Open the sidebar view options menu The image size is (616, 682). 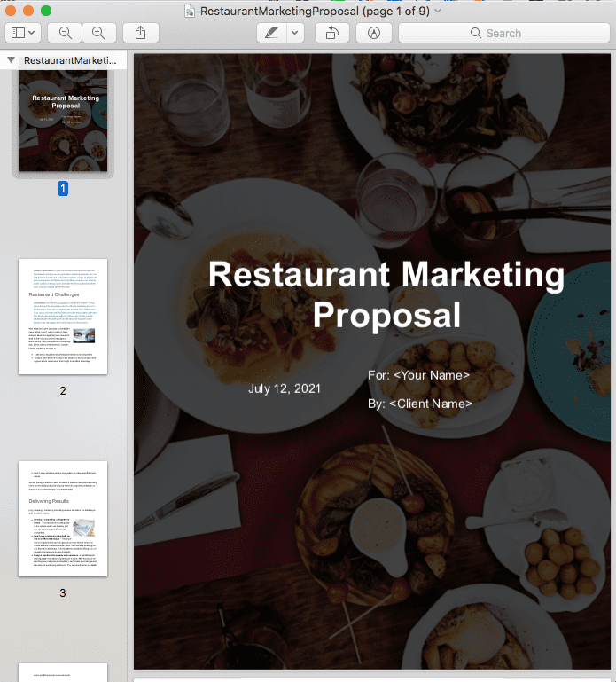pyautogui.click(x=23, y=33)
